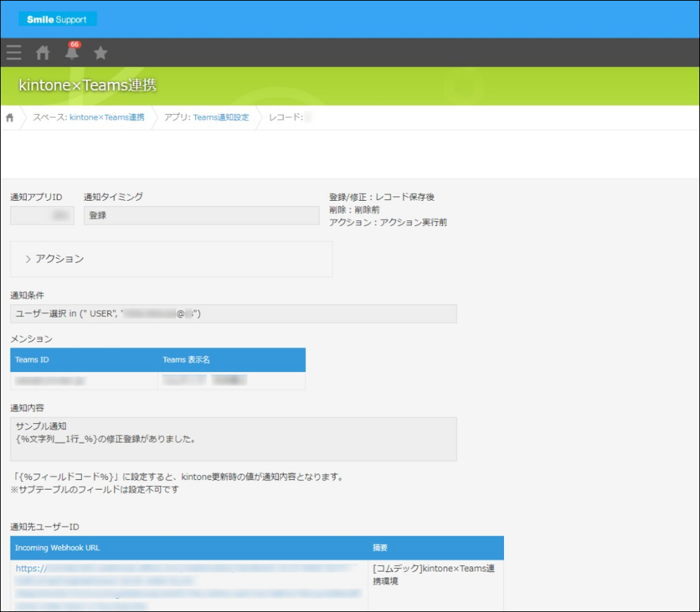Click the 通知条件 field with ユーザー選択 query
This screenshot has height=612, width=700.
[234, 313]
